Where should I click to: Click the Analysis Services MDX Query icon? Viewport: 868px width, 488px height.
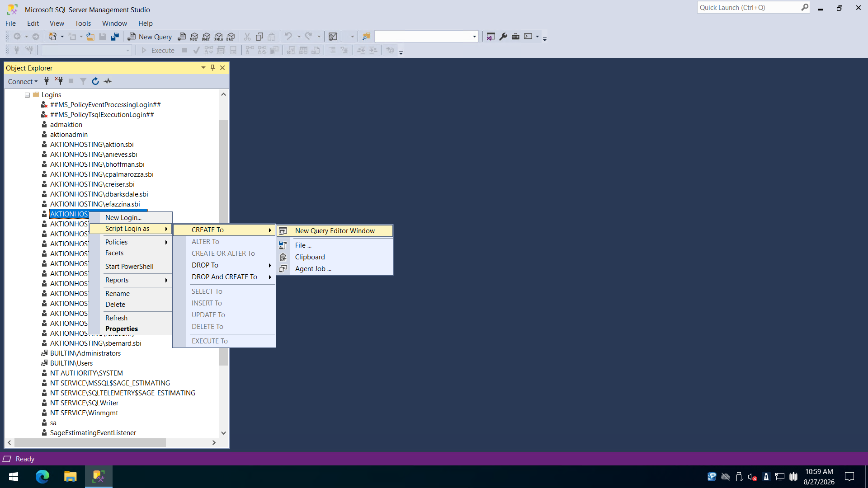point(194,37)
